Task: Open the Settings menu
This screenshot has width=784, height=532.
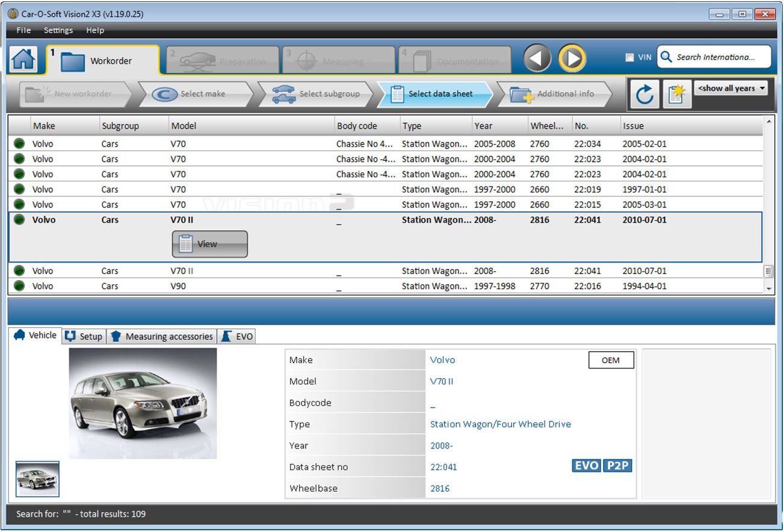Action: click(x=58, y=30)
